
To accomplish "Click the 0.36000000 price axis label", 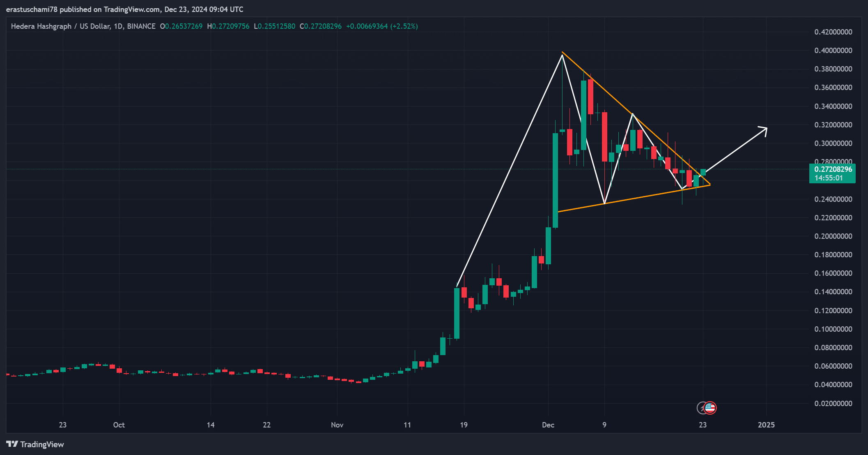I will coord(834,88).
